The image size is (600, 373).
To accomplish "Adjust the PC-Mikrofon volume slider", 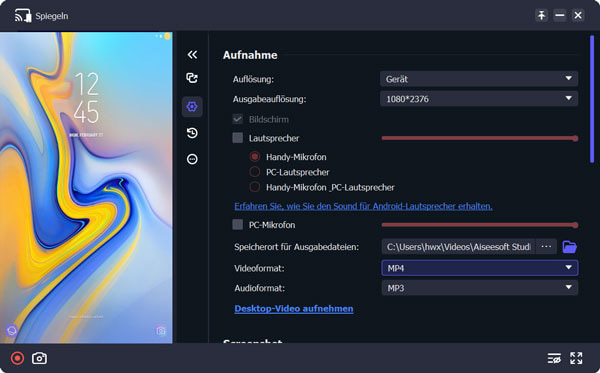I will pyautogui.click(x=479, y=225).
